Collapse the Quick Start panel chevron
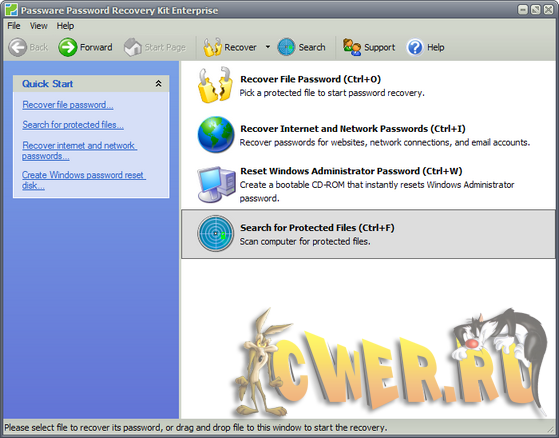Viewport: 559px width, 438px height. click(159, 84)
